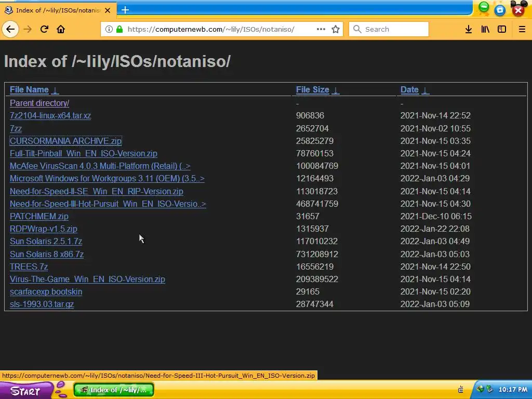Image resolution: width=532 pixels, height=399 pixels.
Task: Sort by File Name header link
Action: coord(29,89)
